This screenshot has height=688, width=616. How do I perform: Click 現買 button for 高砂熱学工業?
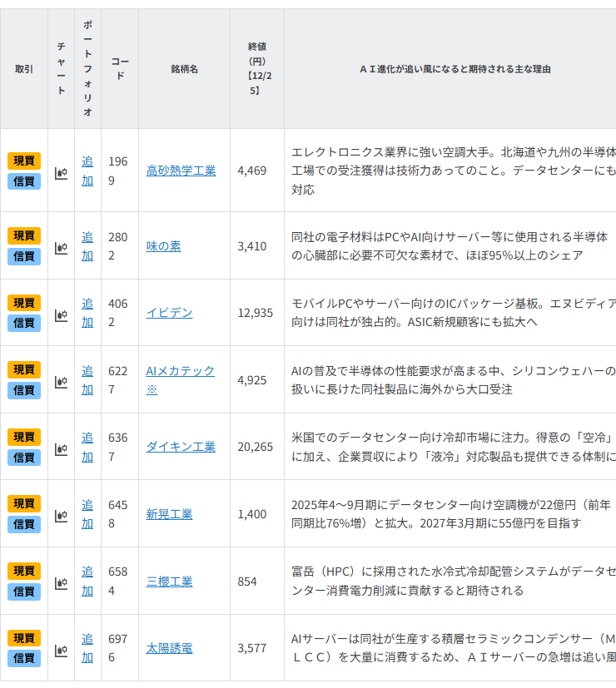[24, 161]
